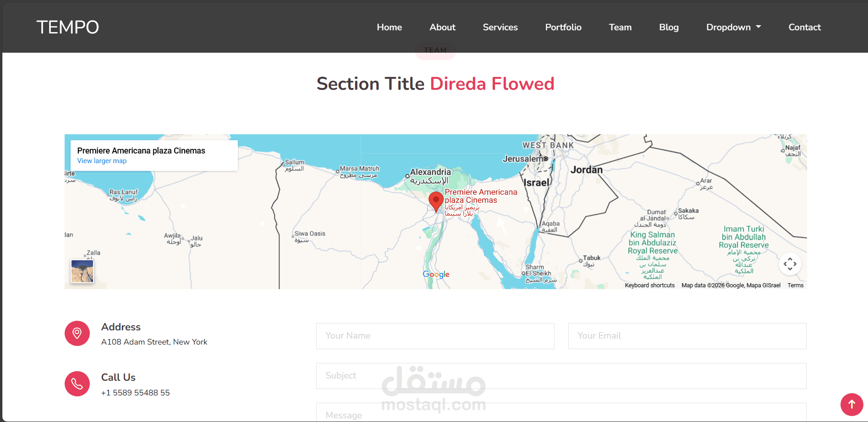Click the Jordan country label on map
This screenshot has width=868, height=422.
point(586,170)
